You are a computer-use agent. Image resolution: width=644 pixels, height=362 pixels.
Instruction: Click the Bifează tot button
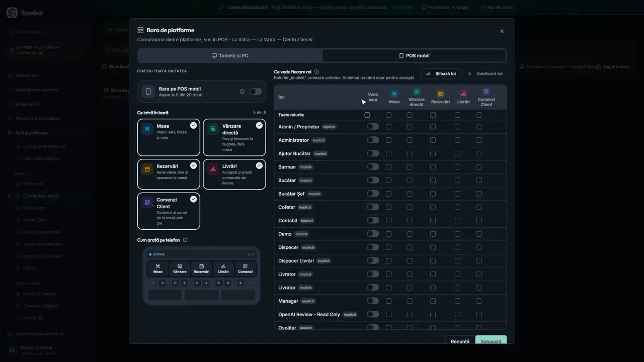click(x=441, y=74)
